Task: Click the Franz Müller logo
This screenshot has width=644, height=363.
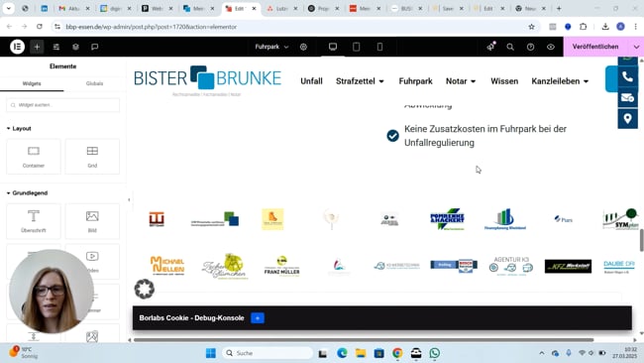Action: pyautogui.click(x=281, y=266)
